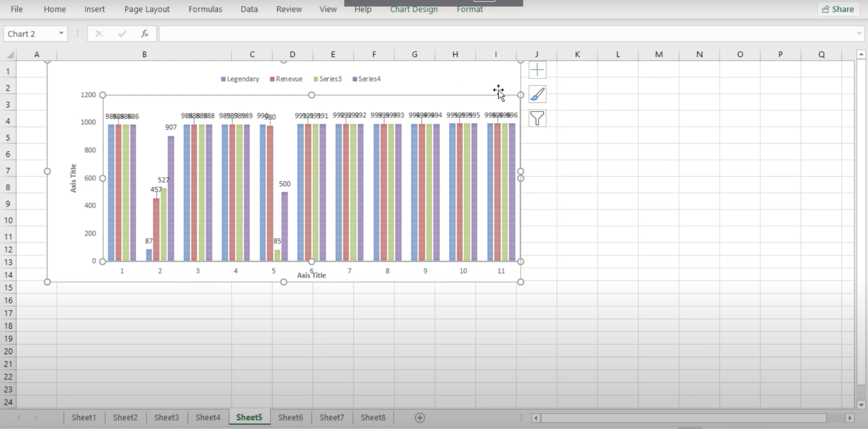
Task: Click inside the formula bar input
Action: click(x=507, y=34)
